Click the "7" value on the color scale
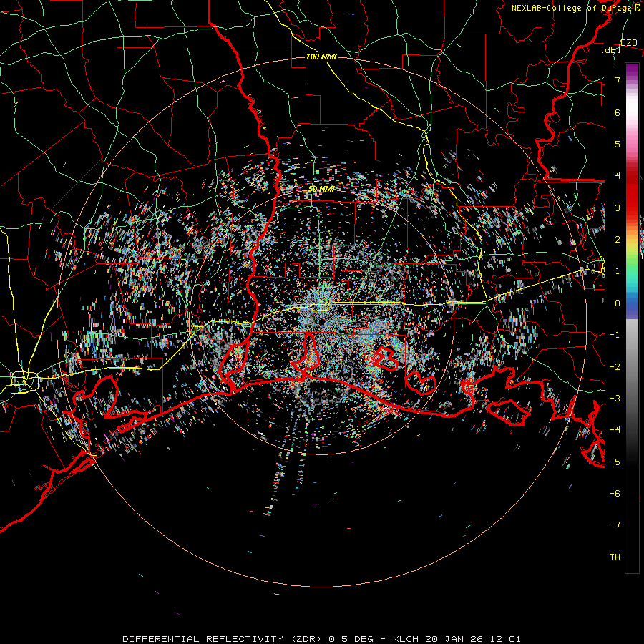 coord(618,80)
